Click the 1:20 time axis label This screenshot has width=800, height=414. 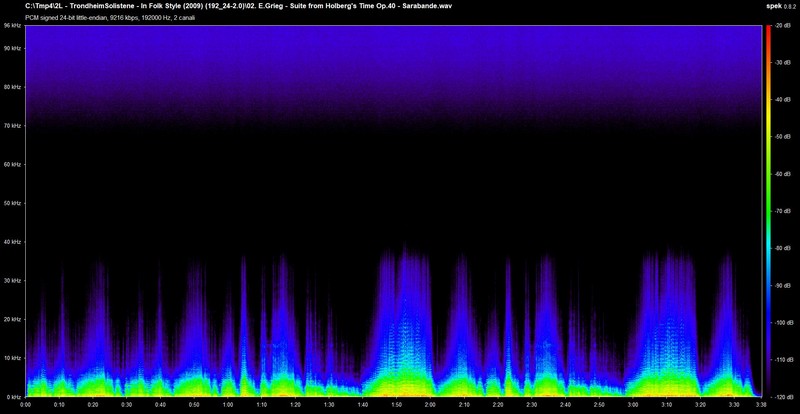(x=295, y=404)
